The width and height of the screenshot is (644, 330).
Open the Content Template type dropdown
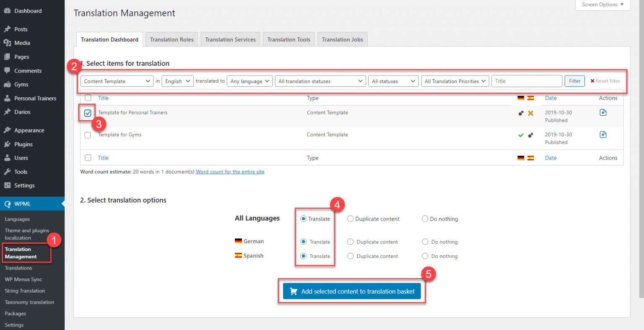(x=117, y=81)
